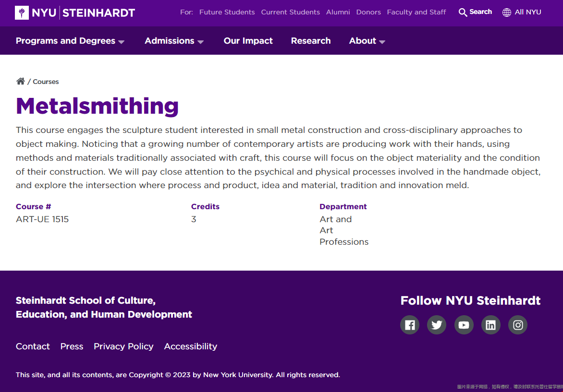Expand the About dropdown menu

tap(367, 41)
